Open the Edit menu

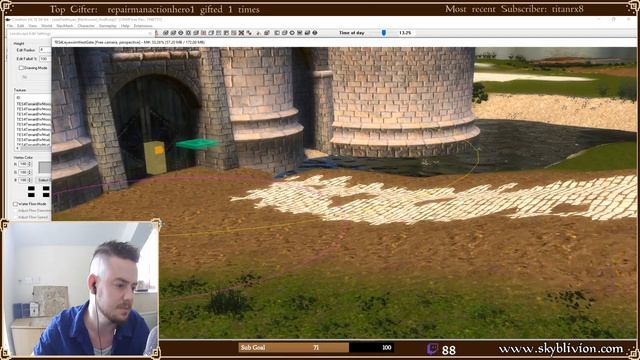[x=20, y=26]
